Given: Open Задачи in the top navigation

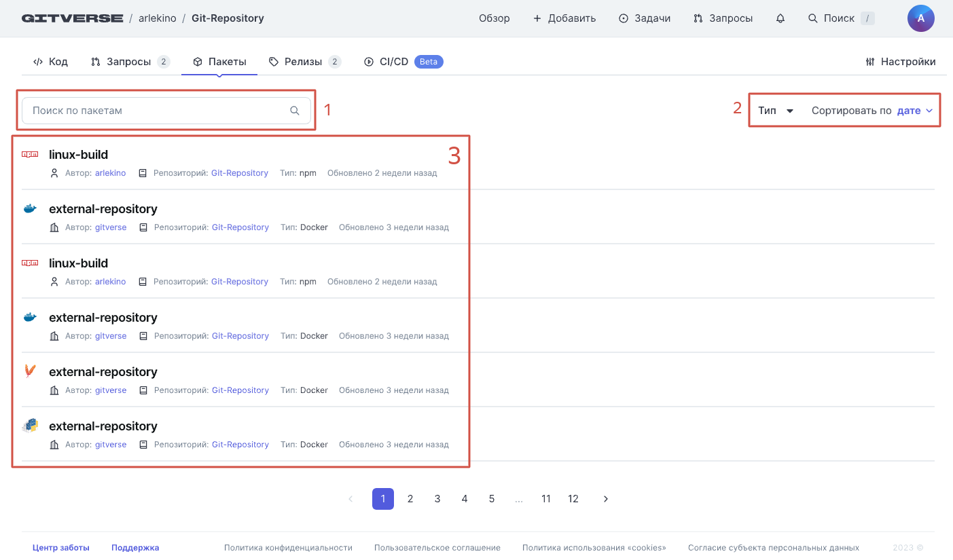Looking at the screenshot, I should pos(645,18).
